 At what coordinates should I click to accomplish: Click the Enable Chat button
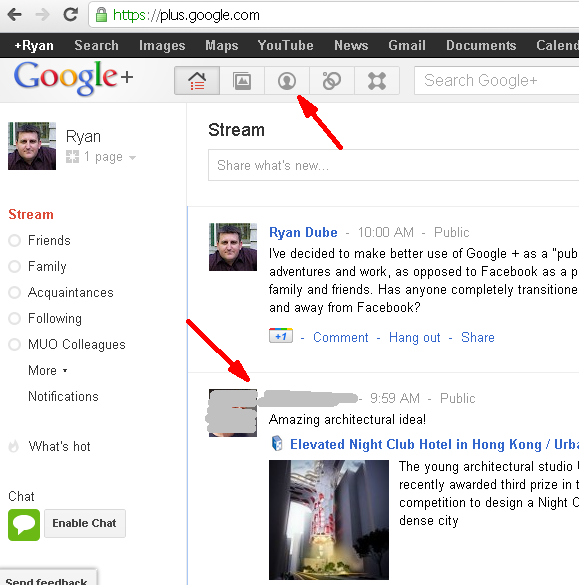(x=85, y=523)
